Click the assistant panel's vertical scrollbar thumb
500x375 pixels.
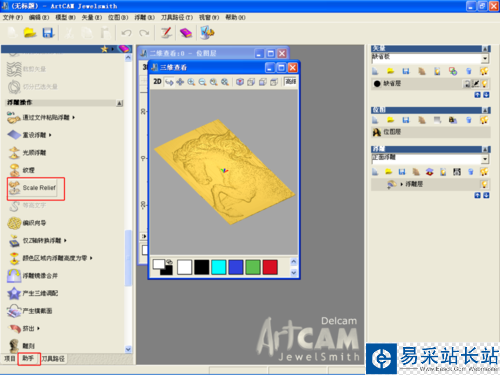click(128, 258)
